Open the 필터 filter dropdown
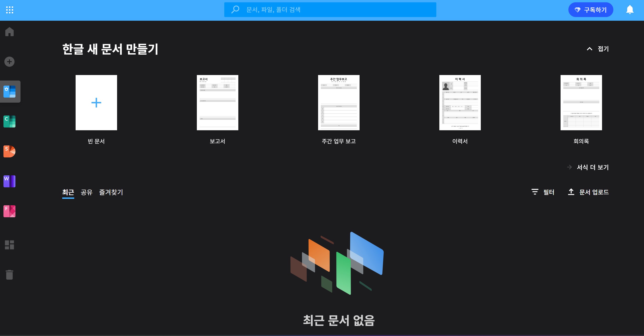Viewport: 644px width, 336px height. point(543,192)
